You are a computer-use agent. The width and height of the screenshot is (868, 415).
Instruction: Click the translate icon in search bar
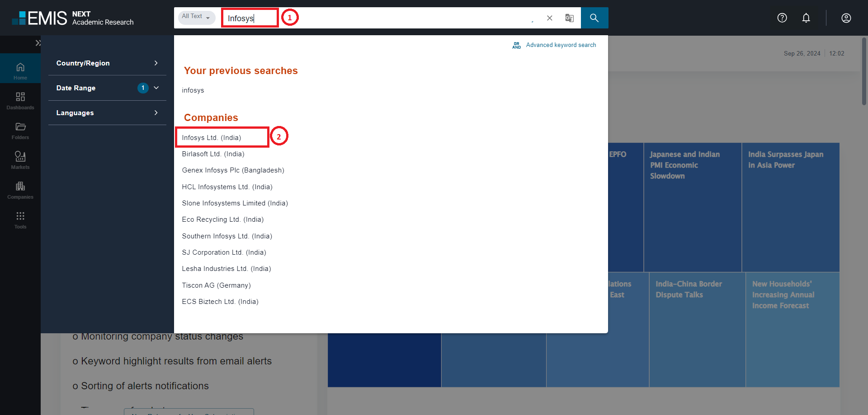click(x=569, y=18)
